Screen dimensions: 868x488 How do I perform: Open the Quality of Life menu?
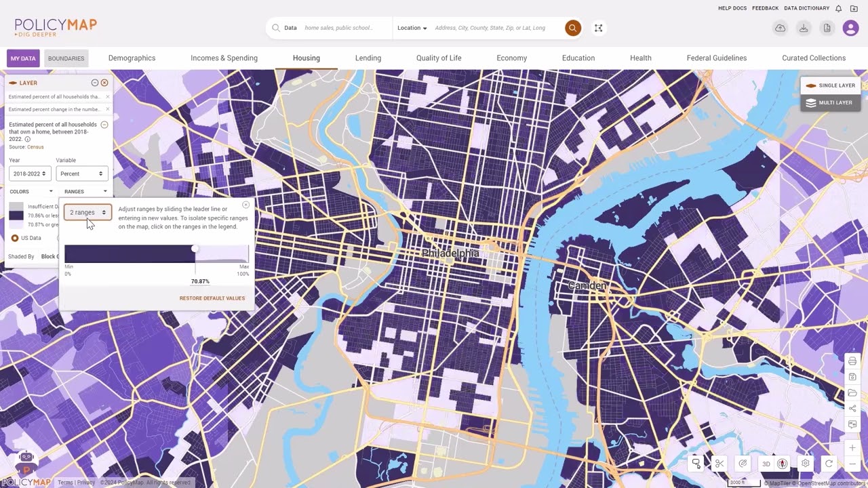tap(439, 58)
